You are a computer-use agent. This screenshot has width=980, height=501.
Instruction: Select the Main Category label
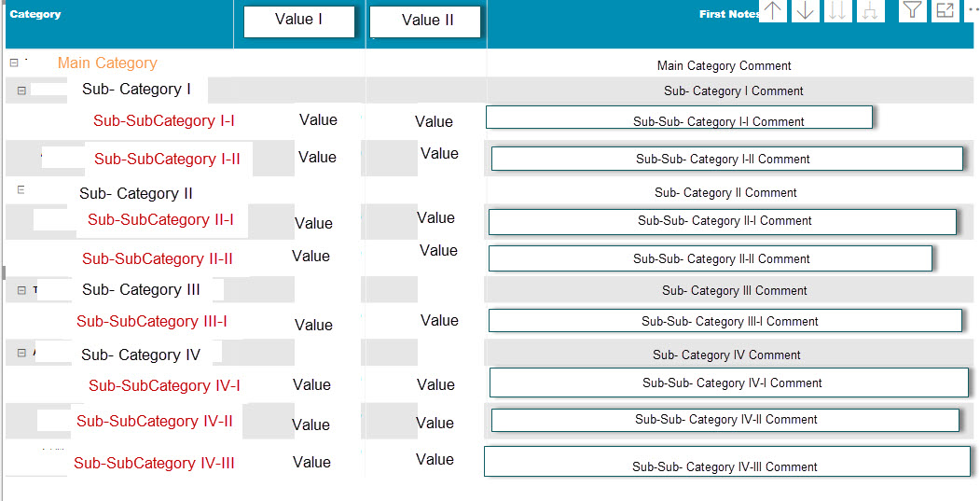tap(107, 63)
